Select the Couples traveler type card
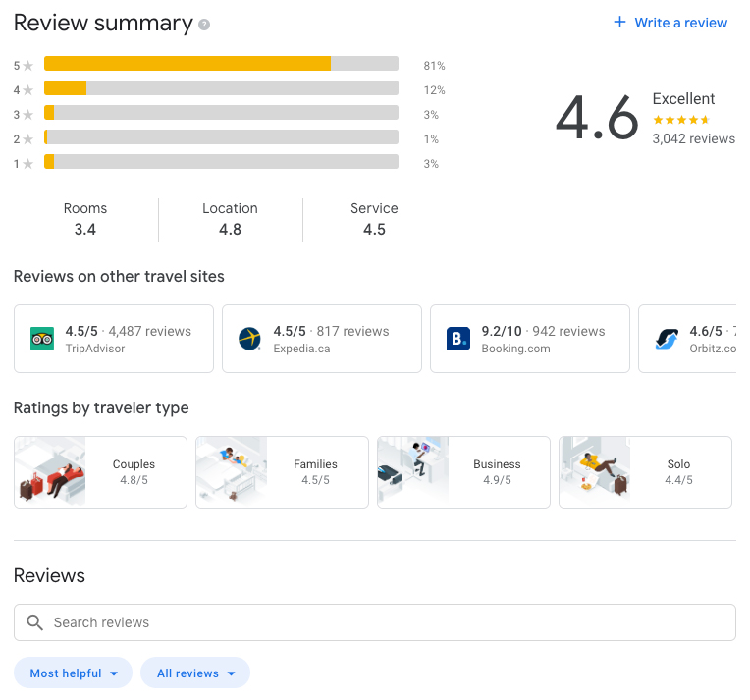Image resolution: width=750 pixels, height=700 pixels. tap(100, 472)
